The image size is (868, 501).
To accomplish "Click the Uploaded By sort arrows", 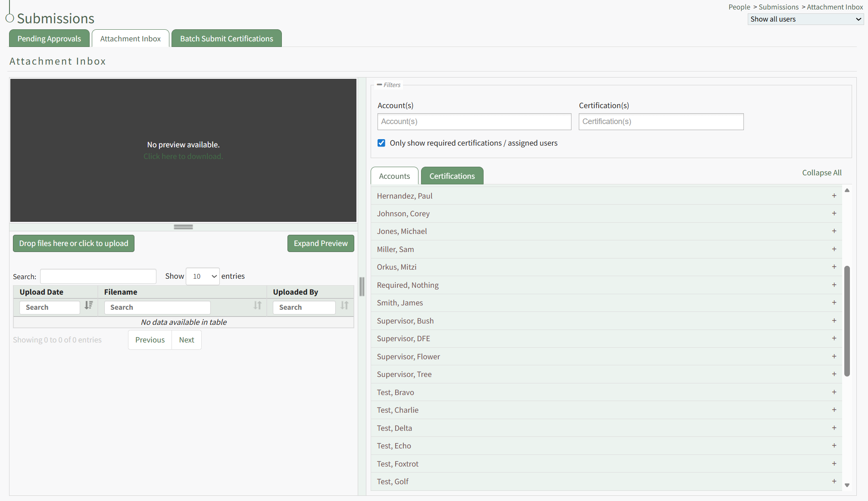I will [344, 305].
